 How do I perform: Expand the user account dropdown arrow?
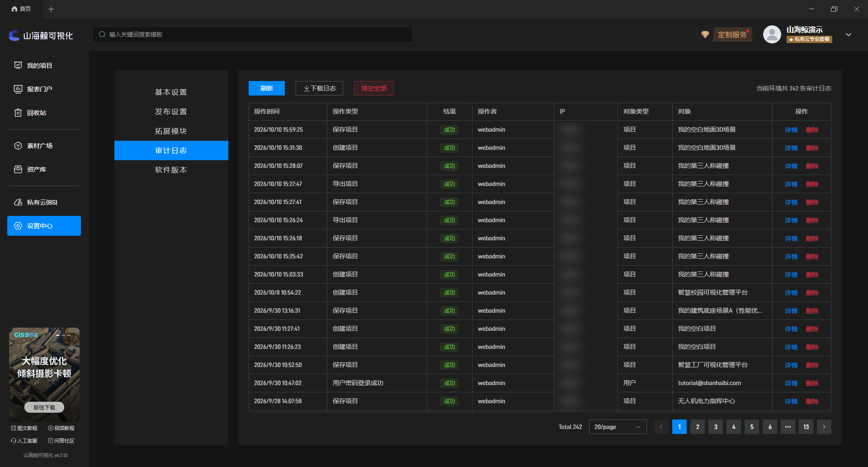click(849, 35)
